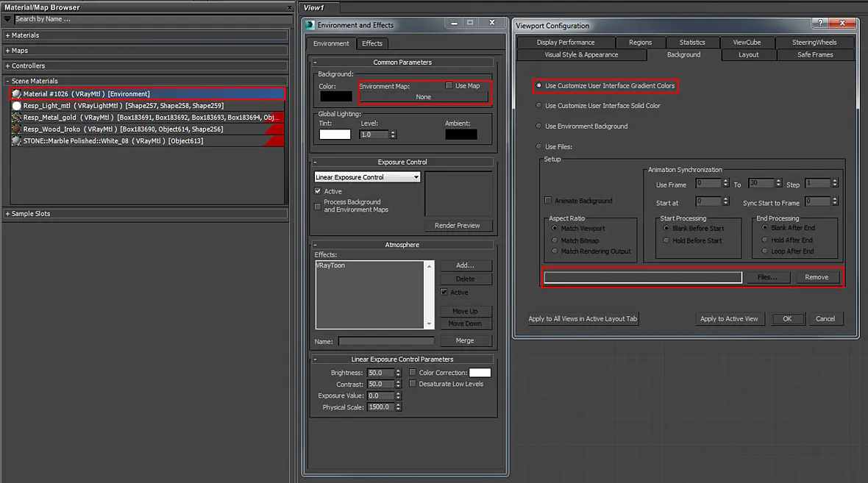Click Search by Name field
This screenshot has height=483, width=868.
(152, 19)
